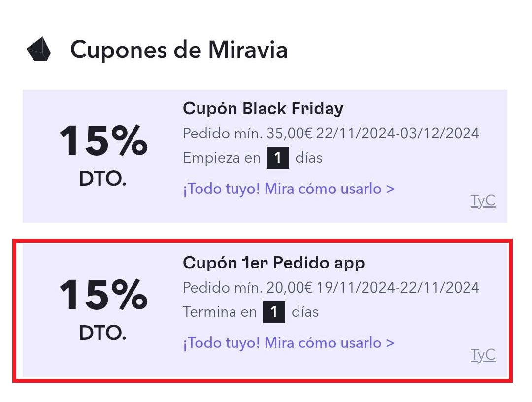Image resolution: width=532 pixels, height=402 pixels.
Task: Click the arrow in the first coupon's usage link
Action: click(390, 189)
